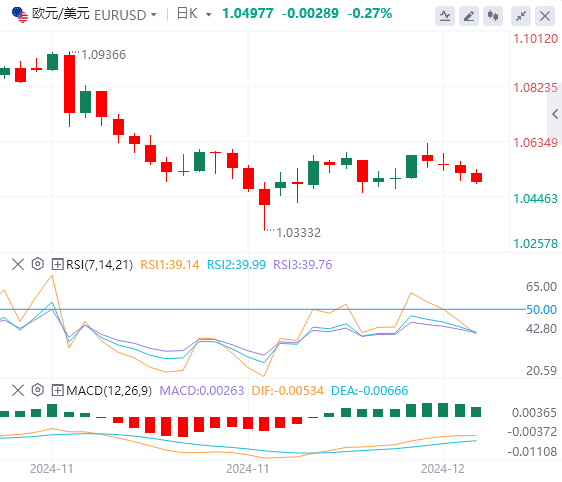This screenshot has width=562, height=482.
Task: Click the large red candle at 1.09366
Action: (70, 84)
